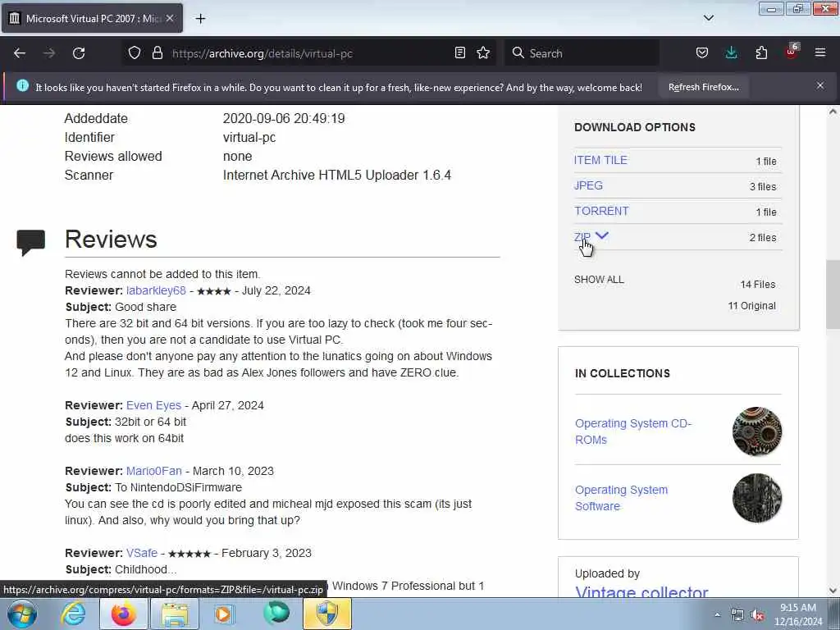Click the Identifier value 'virtual-pc'
This screenshot has width=840, height=630.
pyautogui.click(x=249, y=137)
